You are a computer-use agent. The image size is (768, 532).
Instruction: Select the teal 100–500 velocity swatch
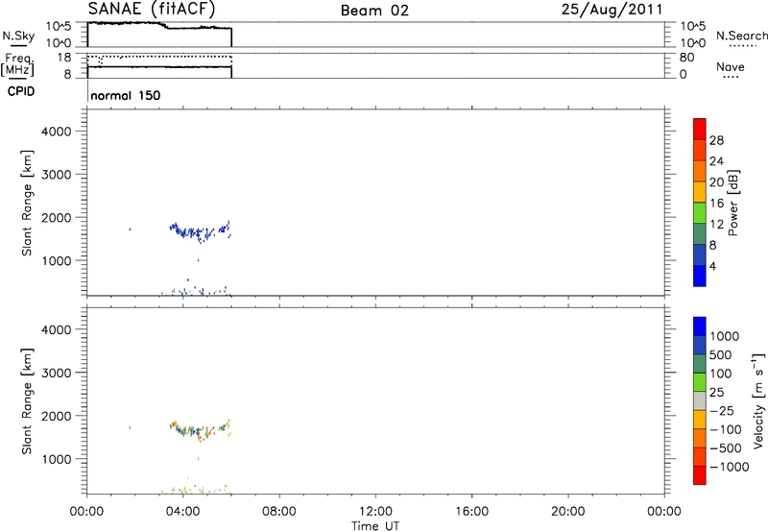(x=700, y=364)
